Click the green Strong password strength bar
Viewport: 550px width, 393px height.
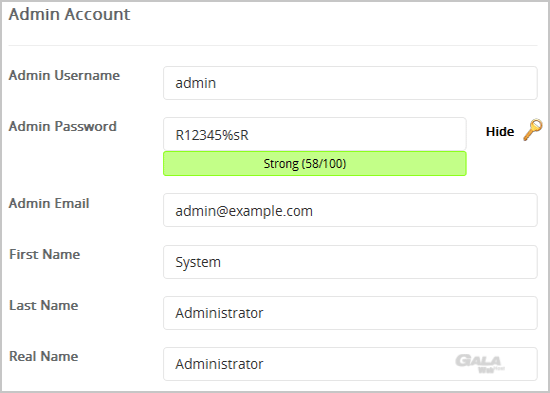[x=315, y=164]
